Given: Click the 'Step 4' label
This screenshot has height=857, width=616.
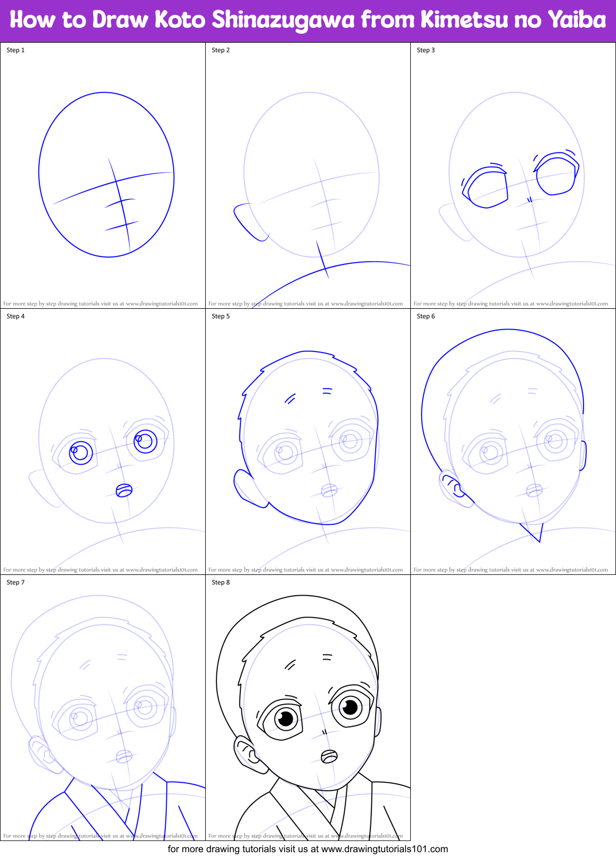Looking at the screenshot, I should 15,316.
